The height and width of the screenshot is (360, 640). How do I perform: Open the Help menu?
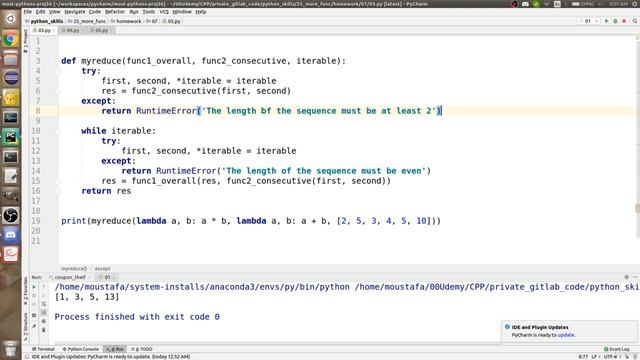pyautogui.click(x=200, y=12)
